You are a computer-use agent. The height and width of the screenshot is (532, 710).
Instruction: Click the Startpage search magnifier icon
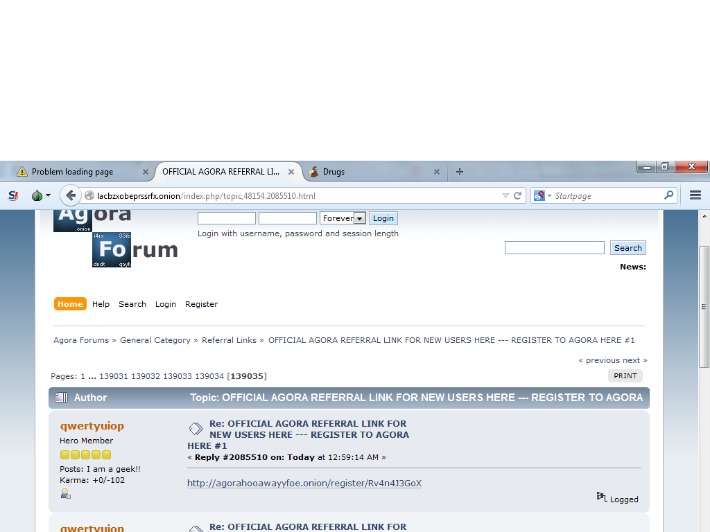point(668,195)
